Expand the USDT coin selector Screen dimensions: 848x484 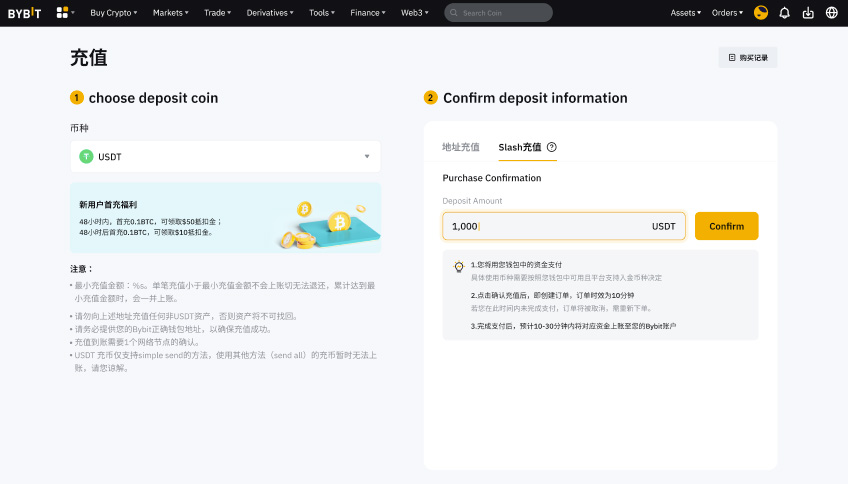(x=226, y=156)
